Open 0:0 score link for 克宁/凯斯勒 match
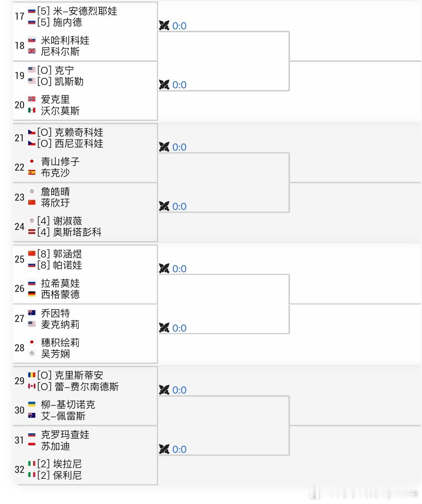422x504 pixels. pyautogui.click(x=179, y=85)
